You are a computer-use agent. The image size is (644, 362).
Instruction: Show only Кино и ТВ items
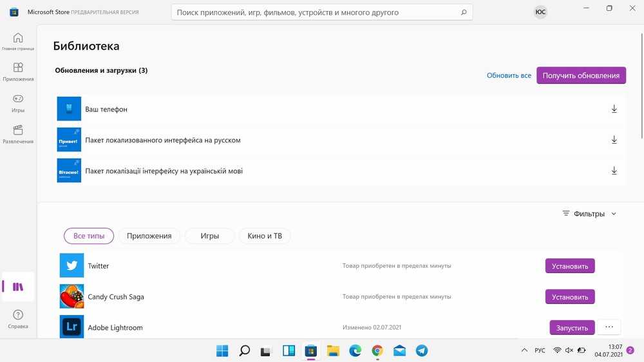coord(265,236)
